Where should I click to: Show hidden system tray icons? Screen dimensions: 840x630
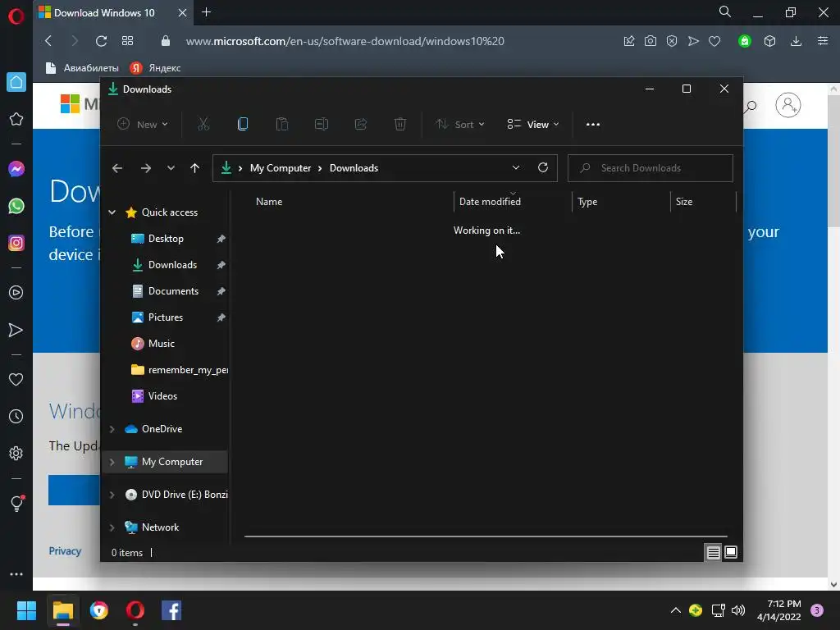pyautogui.click(x=676, y=610)
